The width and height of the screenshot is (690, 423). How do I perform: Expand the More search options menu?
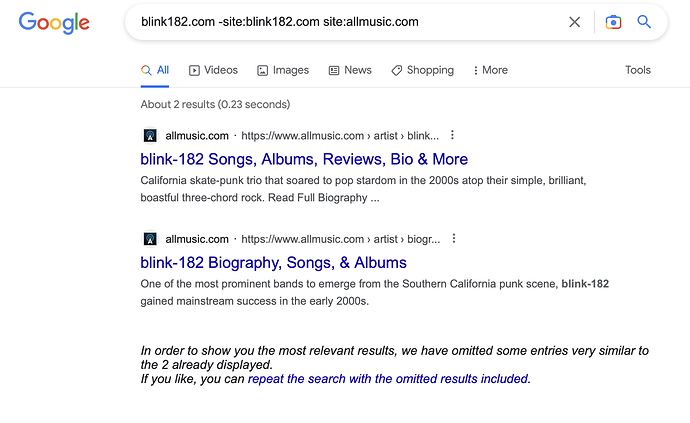490,70
